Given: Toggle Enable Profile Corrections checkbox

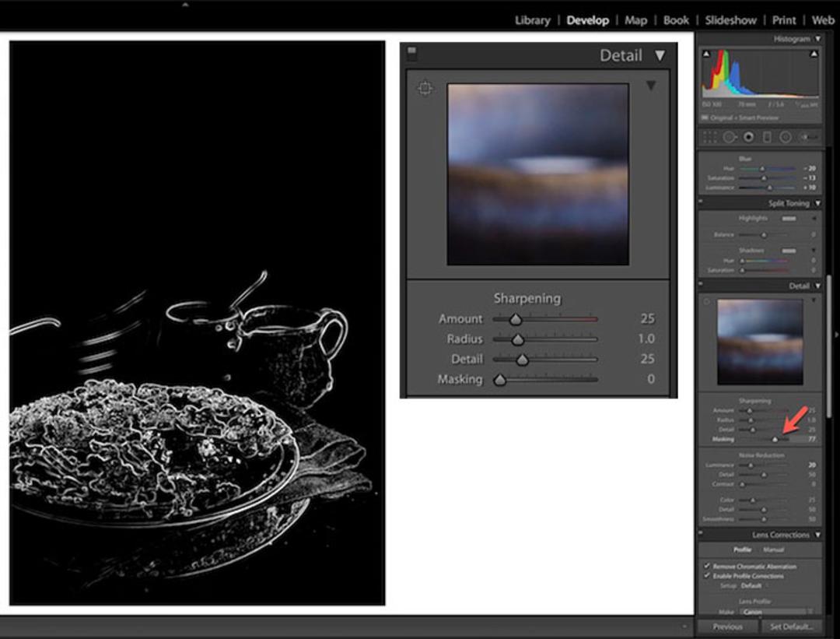Looking at the screenshot, I should [706, 576].
